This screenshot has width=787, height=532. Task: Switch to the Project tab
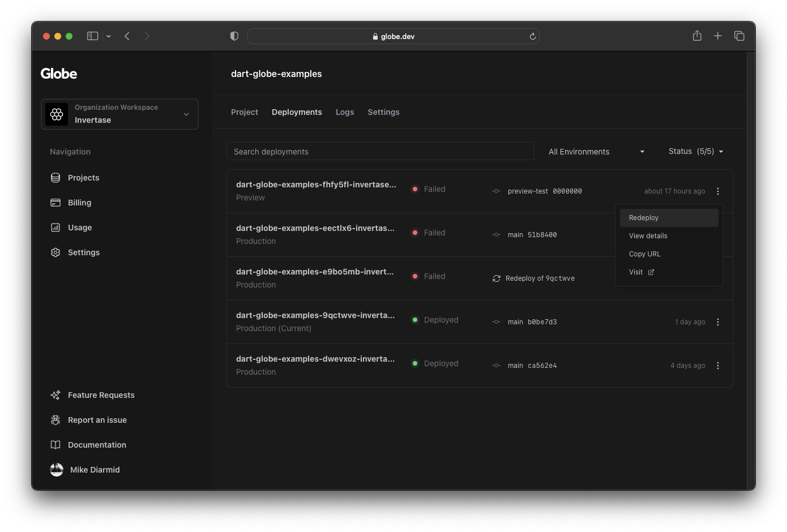click(x=245, y=112)
